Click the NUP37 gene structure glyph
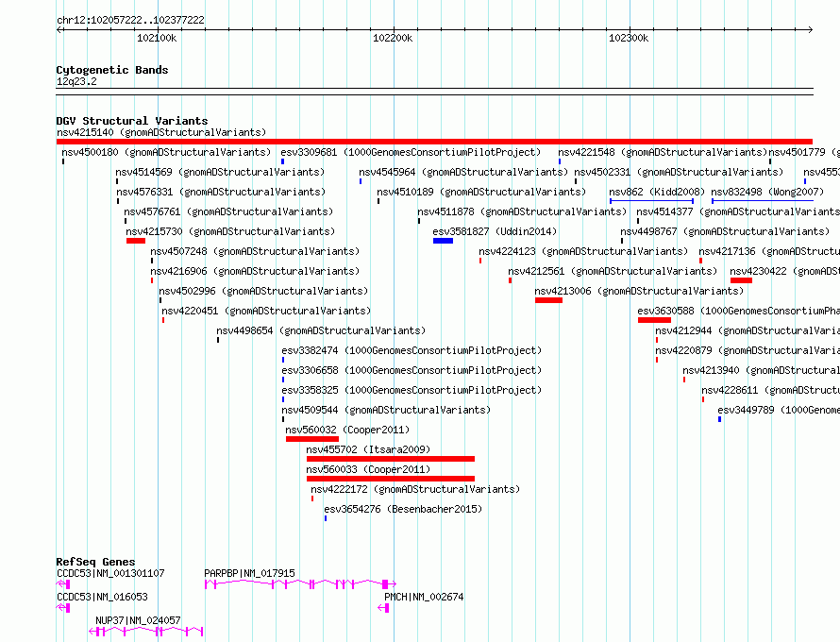The width and height of the screenshot is (840, 642). tap(145, 632)
